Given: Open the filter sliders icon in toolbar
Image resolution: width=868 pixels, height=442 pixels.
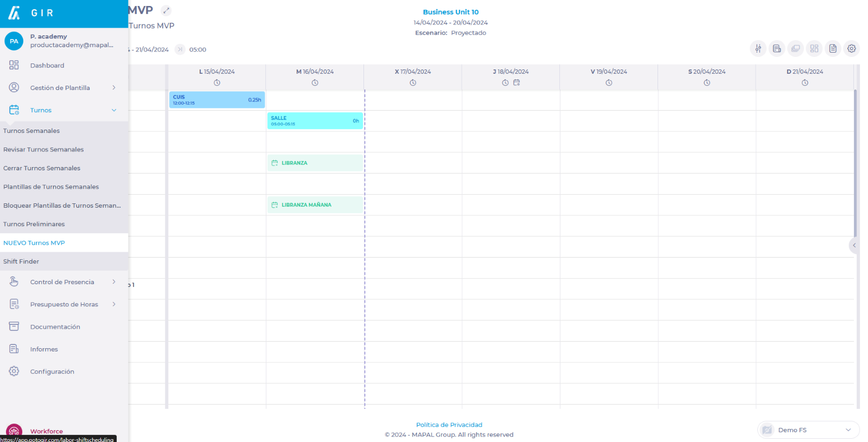Looking at the screenshot, I should coord(758,49).
